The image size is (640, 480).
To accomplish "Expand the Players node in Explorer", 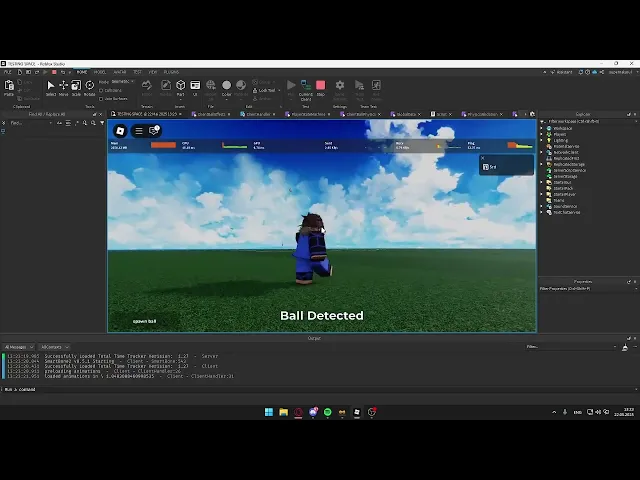I will (542, 134).
